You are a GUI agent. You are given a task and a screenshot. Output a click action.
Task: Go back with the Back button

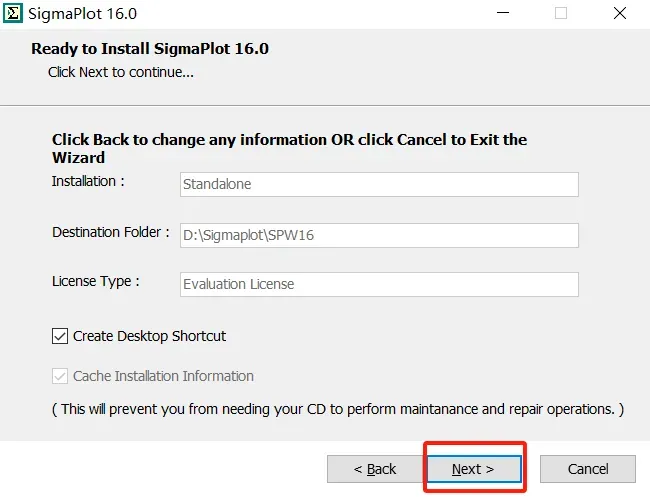[375, 469]
